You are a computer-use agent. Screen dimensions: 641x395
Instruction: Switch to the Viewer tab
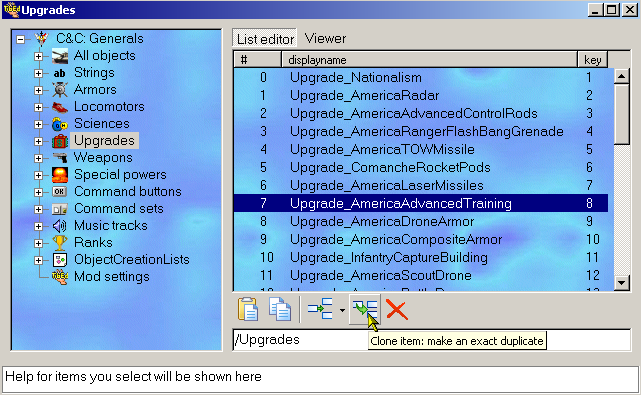click(x=325, y=38)
